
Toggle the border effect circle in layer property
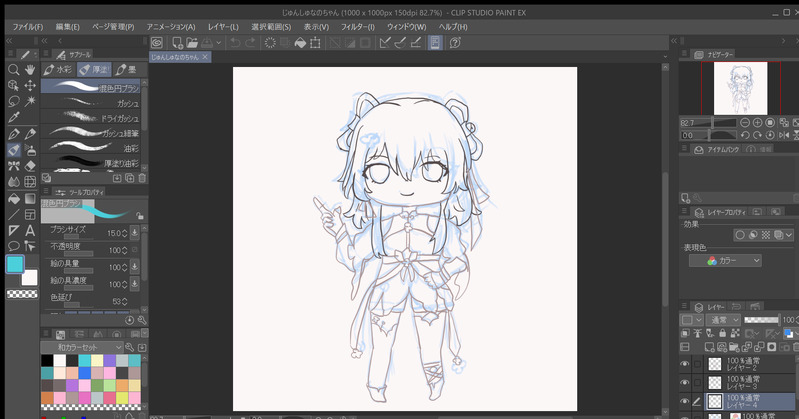click(740, 234)
